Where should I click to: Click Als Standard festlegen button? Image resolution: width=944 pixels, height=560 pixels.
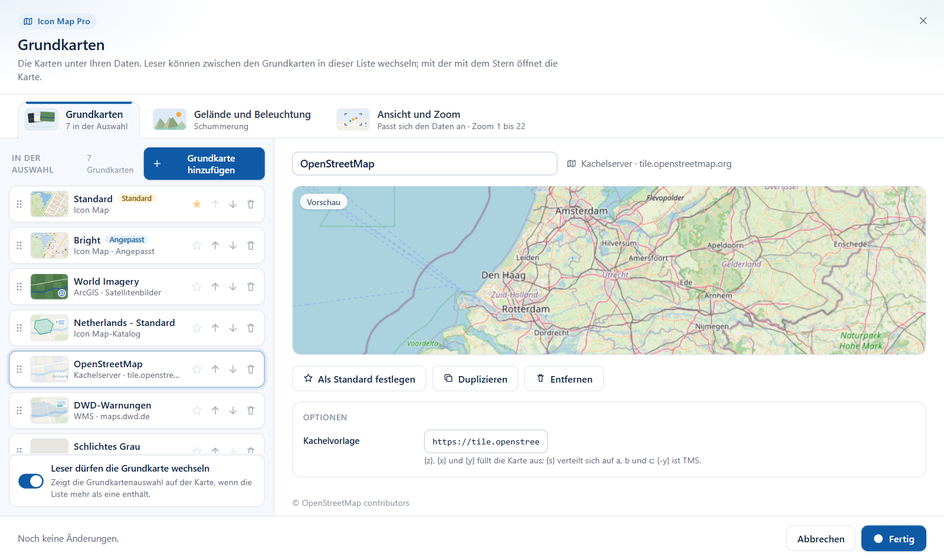359,378
